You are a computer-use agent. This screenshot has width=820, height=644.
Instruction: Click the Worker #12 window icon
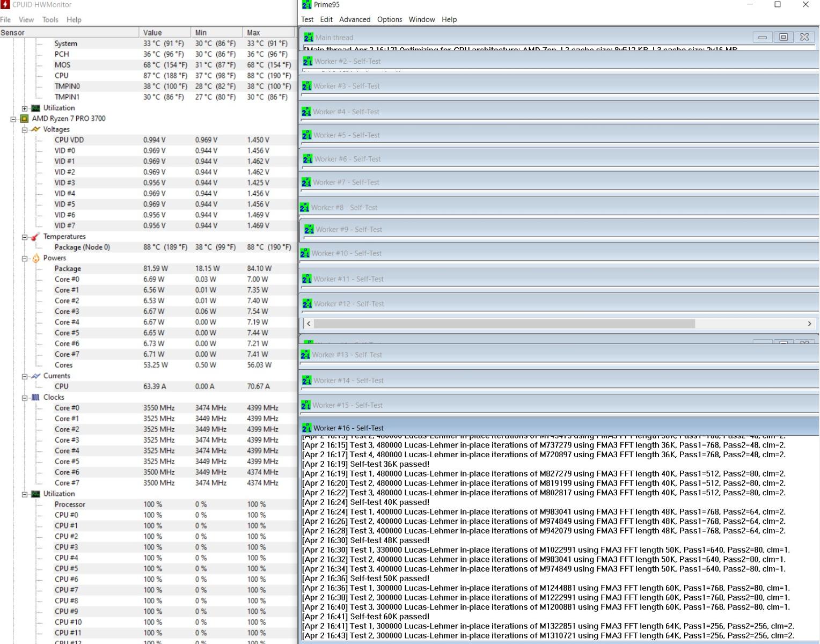[307, 304]
